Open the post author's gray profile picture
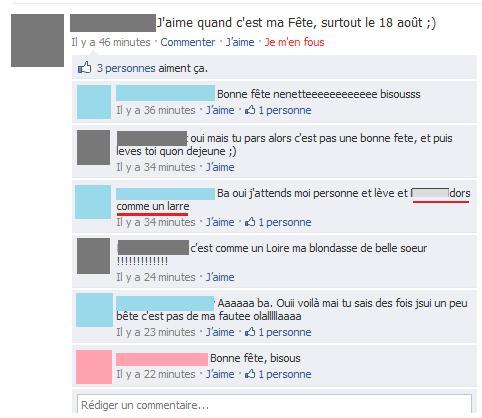This screenshot has height=418, width=482. coord(37,40)
